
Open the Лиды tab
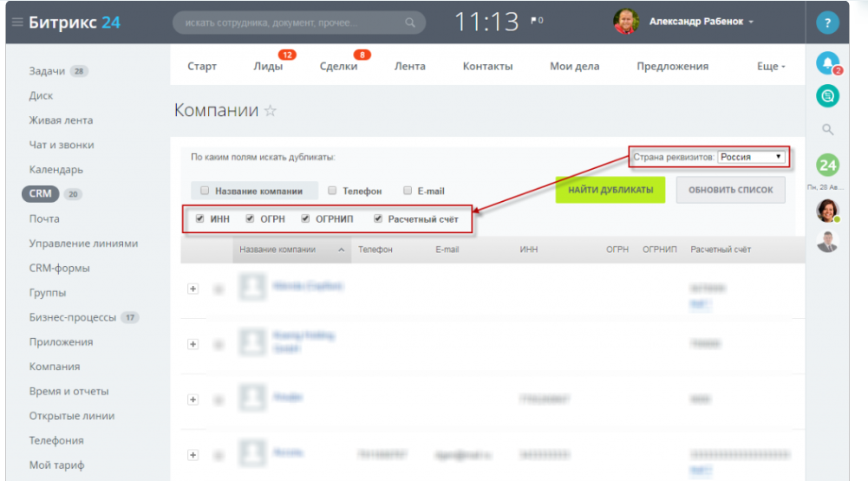[x=268, y=67]
